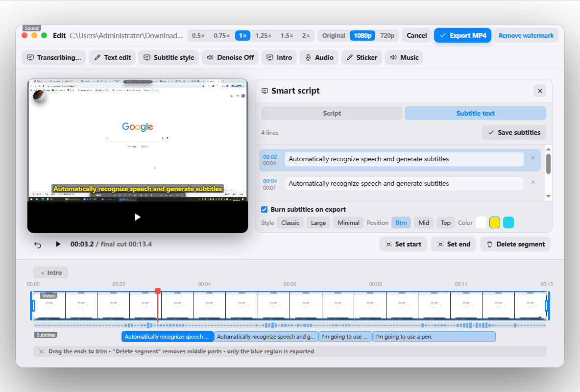Viewport: 580px width, 392px height.
Task: Select the 'I'm going to use a pen.' clip
Action: pos(434,337)
